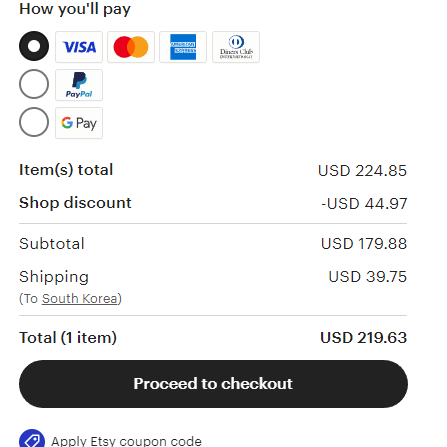Click the Subtotal amount USD 179.88
447x447 pixels.
coord(364,244)
